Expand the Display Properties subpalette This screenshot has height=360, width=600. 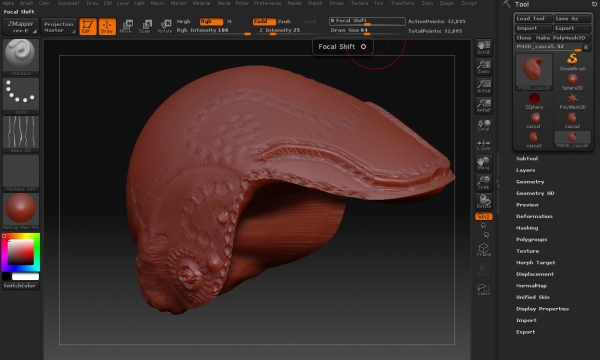(542, 309)
